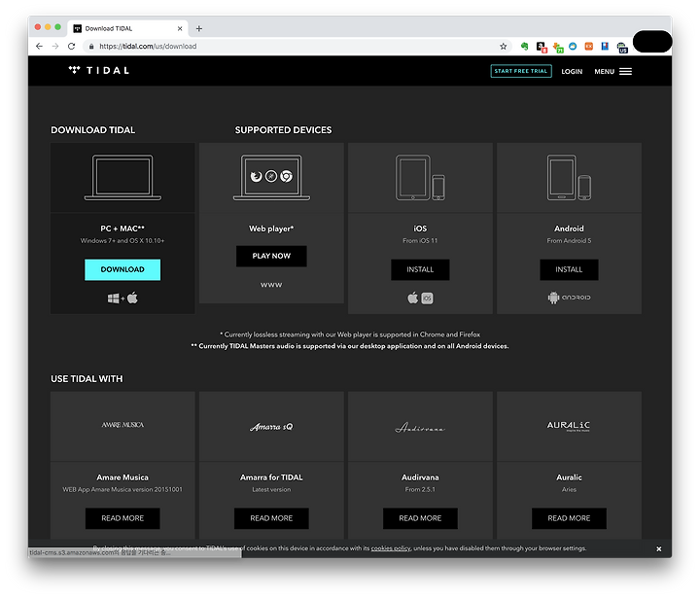Click the Android tablet and phone illustration
The height and width of the screenshot is (598, 700).
coord(569,177)
